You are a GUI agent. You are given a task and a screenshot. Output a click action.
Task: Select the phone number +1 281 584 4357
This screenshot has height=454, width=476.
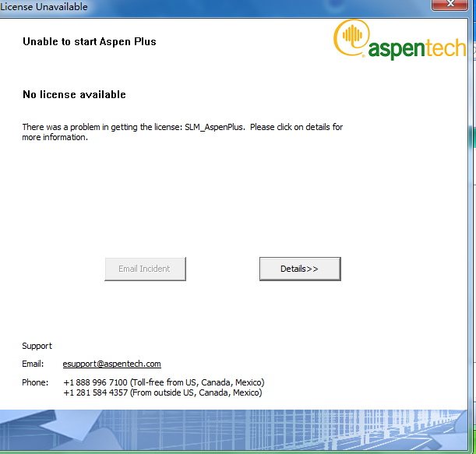95,392
